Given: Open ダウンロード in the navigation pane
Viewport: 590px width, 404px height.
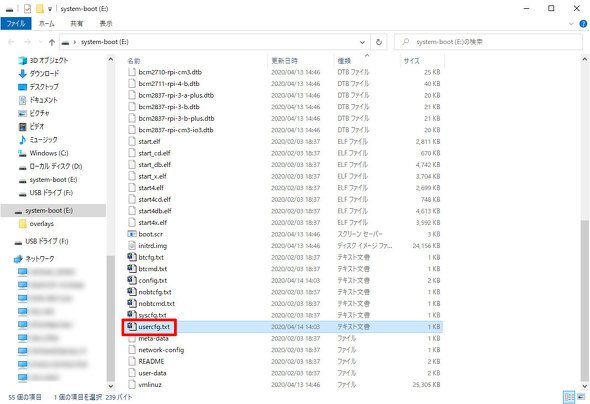Looking at the screenshot, I should coord(44,73).
